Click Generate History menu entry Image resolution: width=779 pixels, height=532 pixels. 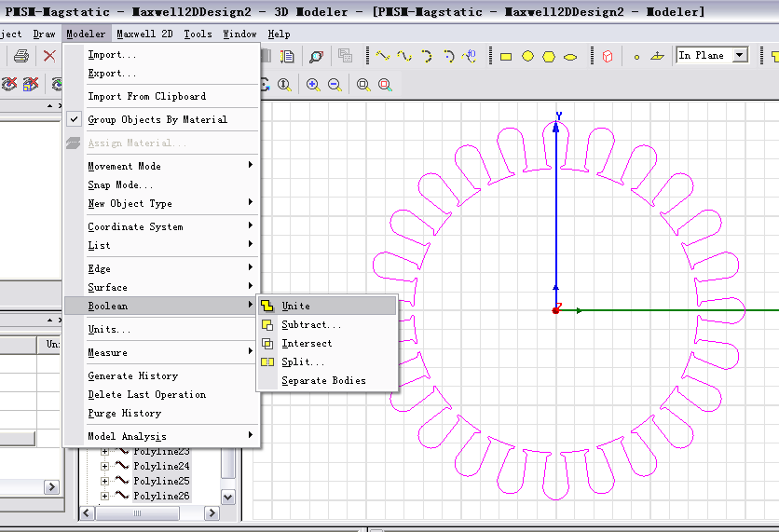(x=132, y=375)
